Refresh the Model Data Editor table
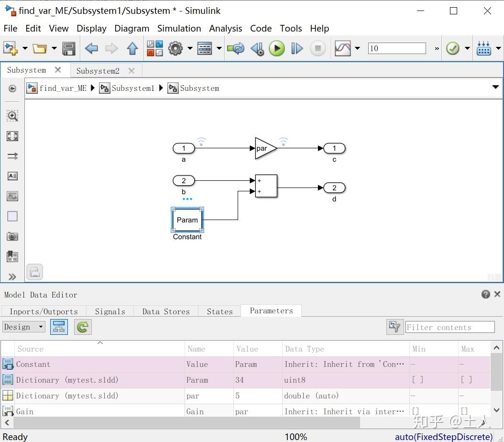The width and height of the screenshot is (504, 442). pos(82,327)
